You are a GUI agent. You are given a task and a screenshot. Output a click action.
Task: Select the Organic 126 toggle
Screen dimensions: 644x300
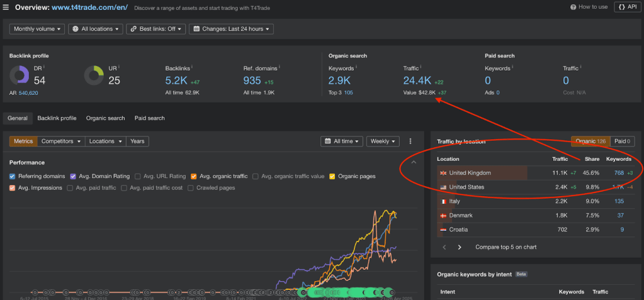click(x=590, y=141)
